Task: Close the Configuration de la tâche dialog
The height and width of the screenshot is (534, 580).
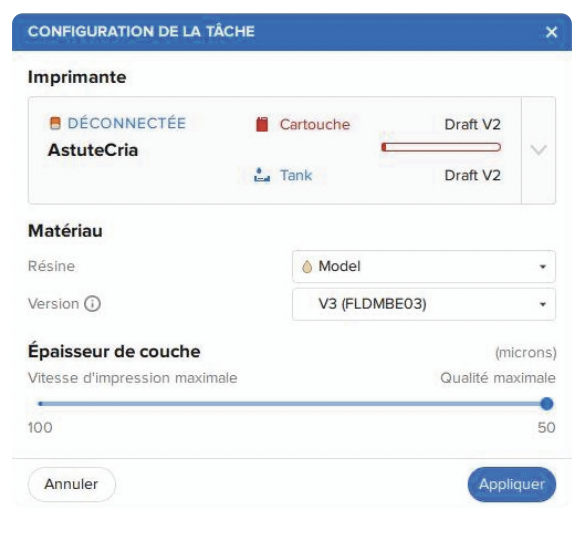Action: [552, 32]
